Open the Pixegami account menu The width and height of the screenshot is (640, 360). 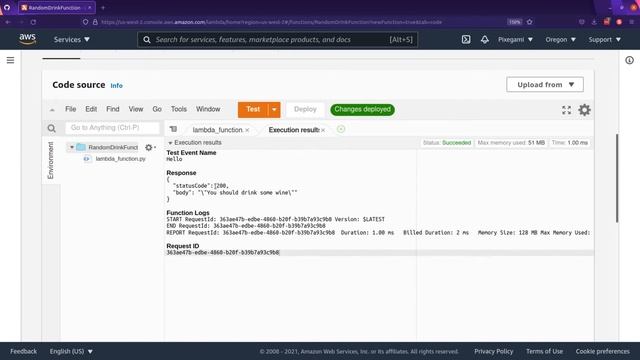515,40
